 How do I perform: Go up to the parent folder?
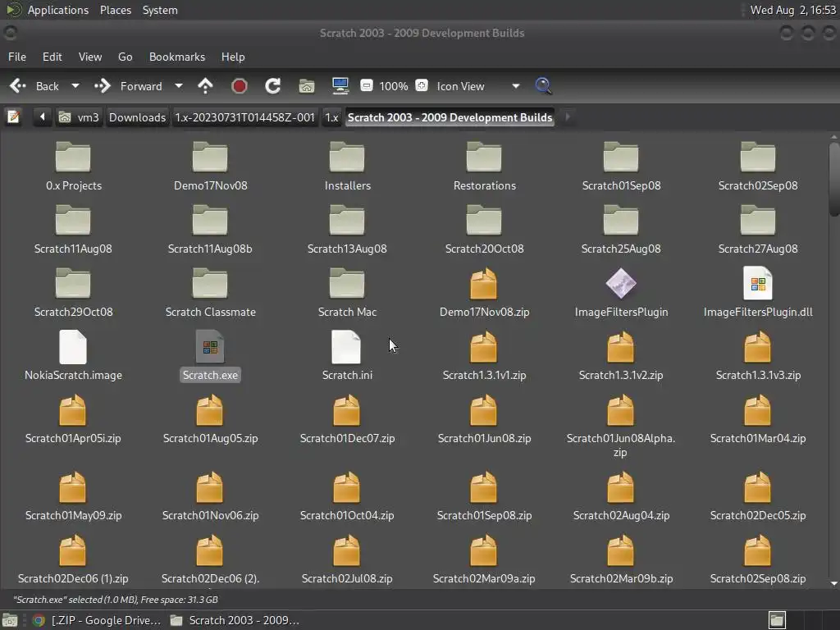205,86
